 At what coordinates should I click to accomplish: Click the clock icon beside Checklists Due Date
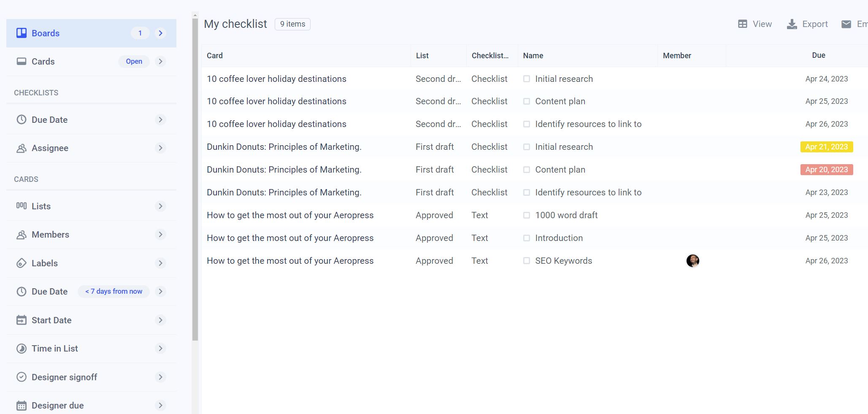tap(22, 119)
